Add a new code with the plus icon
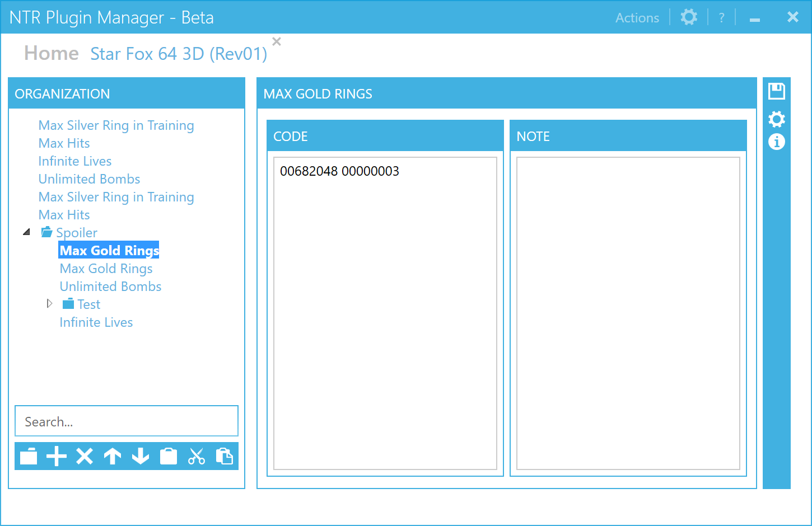812x526 pixels. pyautogui.click(x=57, y=457)
